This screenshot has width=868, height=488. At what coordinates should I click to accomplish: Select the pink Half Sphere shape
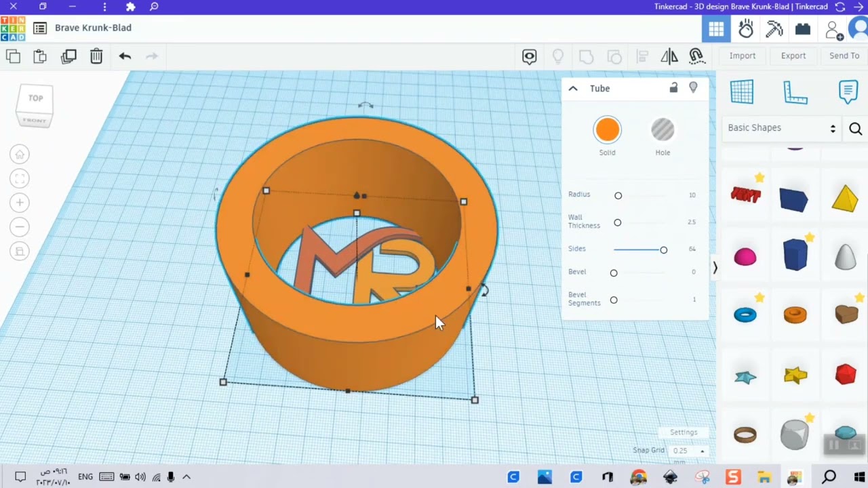(745, 258)
